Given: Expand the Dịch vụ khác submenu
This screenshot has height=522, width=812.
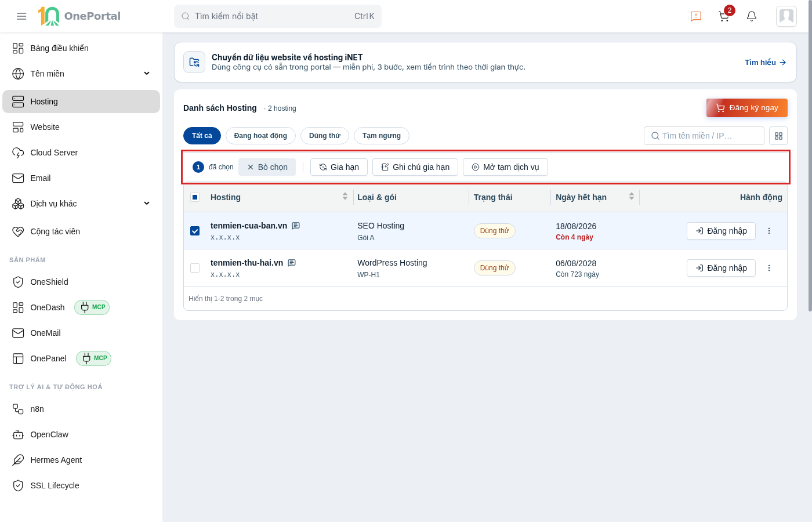Looking at the screenshot, I should click(147, 204).
